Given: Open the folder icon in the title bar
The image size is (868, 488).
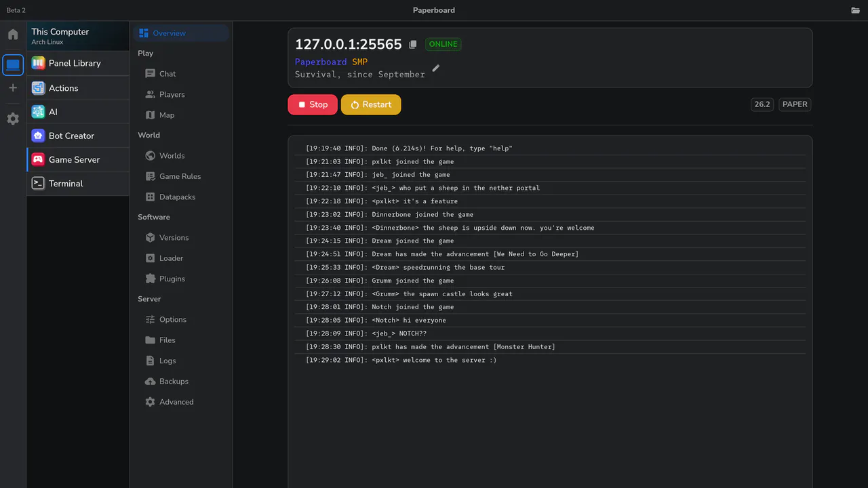Looking at the screenshot, I should 856,10.
